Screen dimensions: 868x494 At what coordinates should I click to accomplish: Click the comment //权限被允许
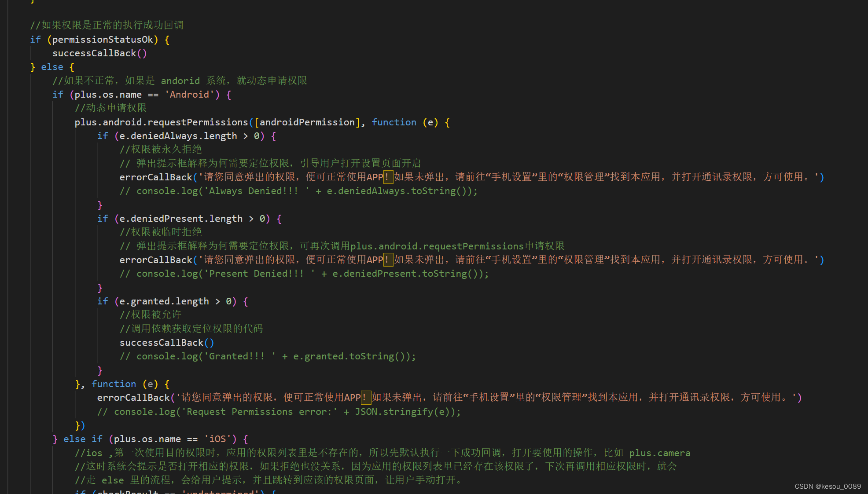point(151,315)
